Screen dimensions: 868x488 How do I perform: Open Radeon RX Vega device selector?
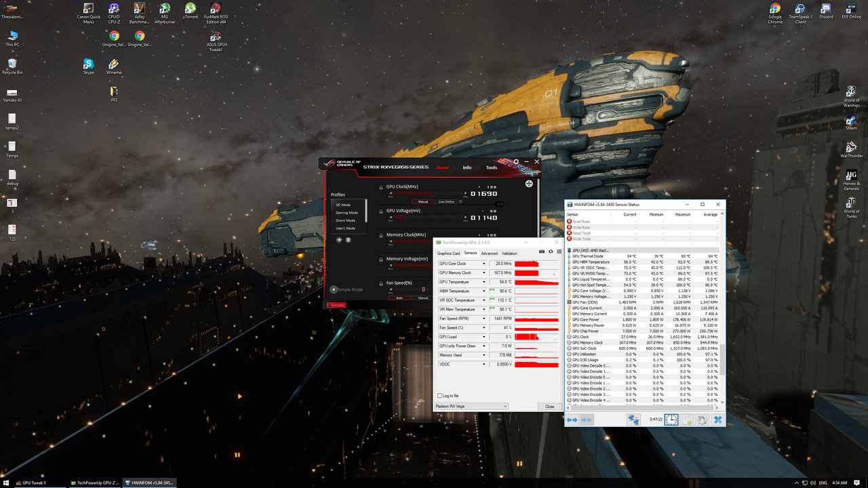coord(471,406)
